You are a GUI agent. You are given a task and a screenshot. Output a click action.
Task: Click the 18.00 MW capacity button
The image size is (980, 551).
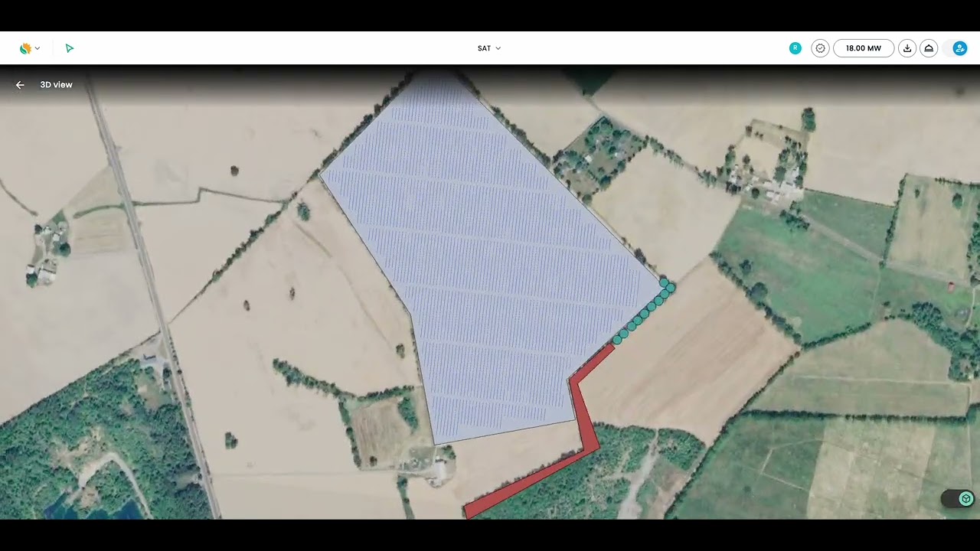point(863,48)
